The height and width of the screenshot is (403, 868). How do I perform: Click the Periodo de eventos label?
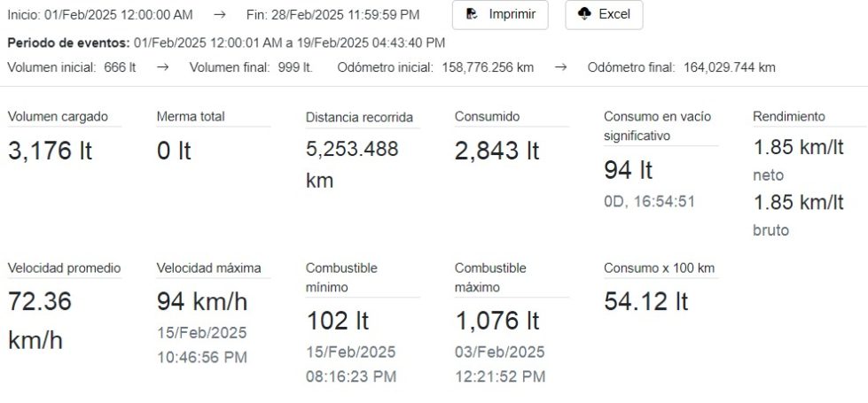(x=68, y=43)
